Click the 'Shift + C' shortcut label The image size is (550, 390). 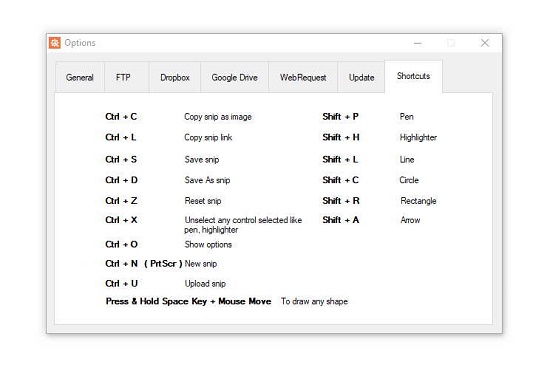pyautogui.click(x=341, y=180)
